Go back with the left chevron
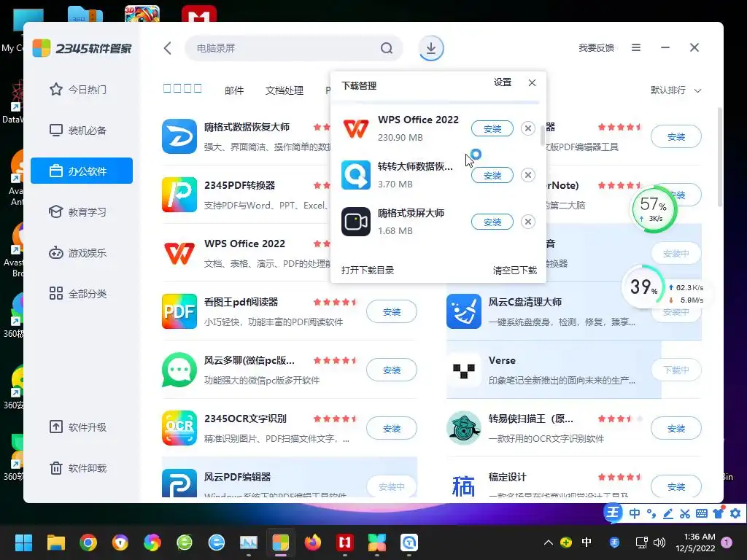Screen dimensions: 747x560 pos(168,48)
